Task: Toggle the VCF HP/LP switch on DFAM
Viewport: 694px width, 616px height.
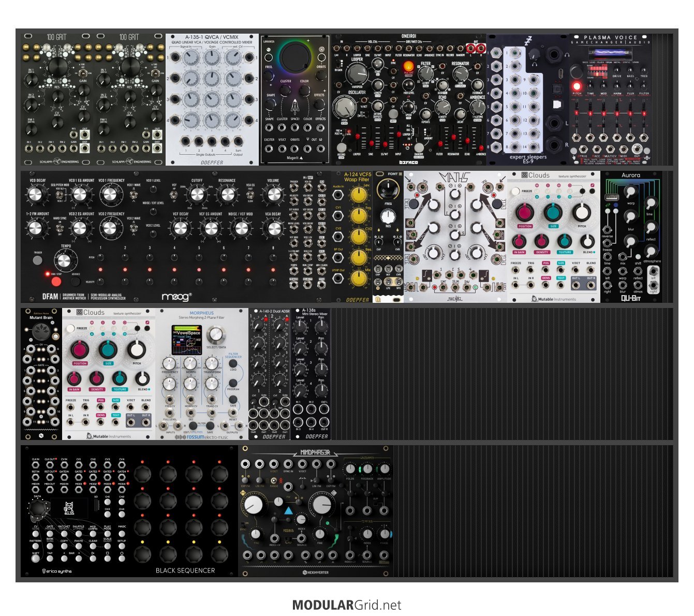Action: (173, 195)
